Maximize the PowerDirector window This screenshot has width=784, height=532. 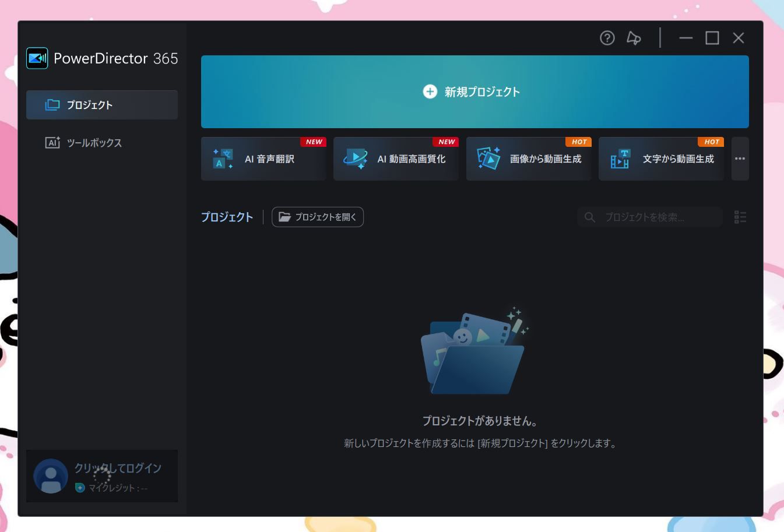(712, 38)
